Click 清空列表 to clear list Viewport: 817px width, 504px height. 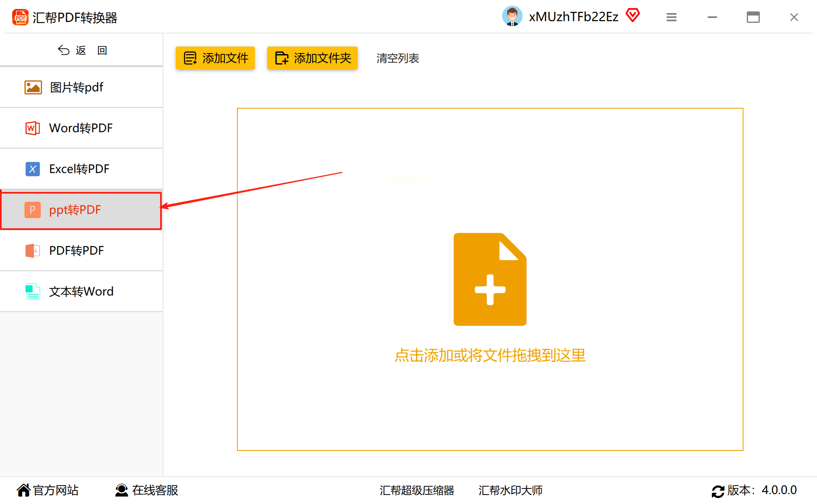pos(397,58)
